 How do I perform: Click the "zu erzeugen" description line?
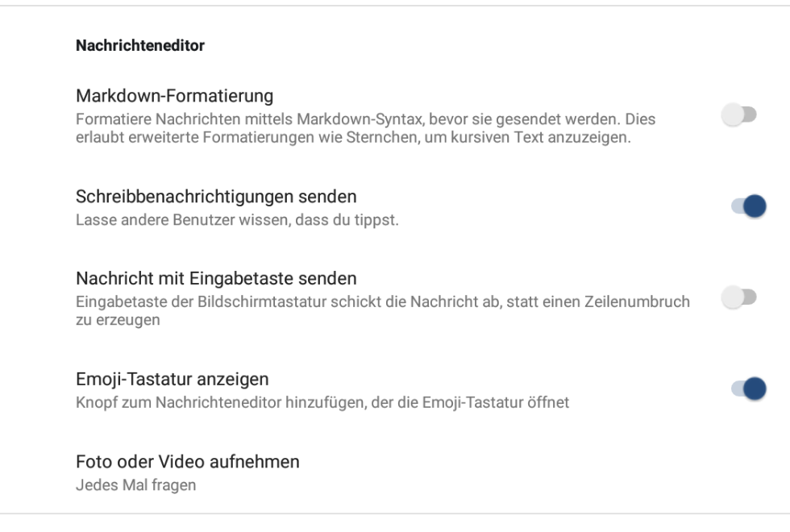tap(109, 319)
